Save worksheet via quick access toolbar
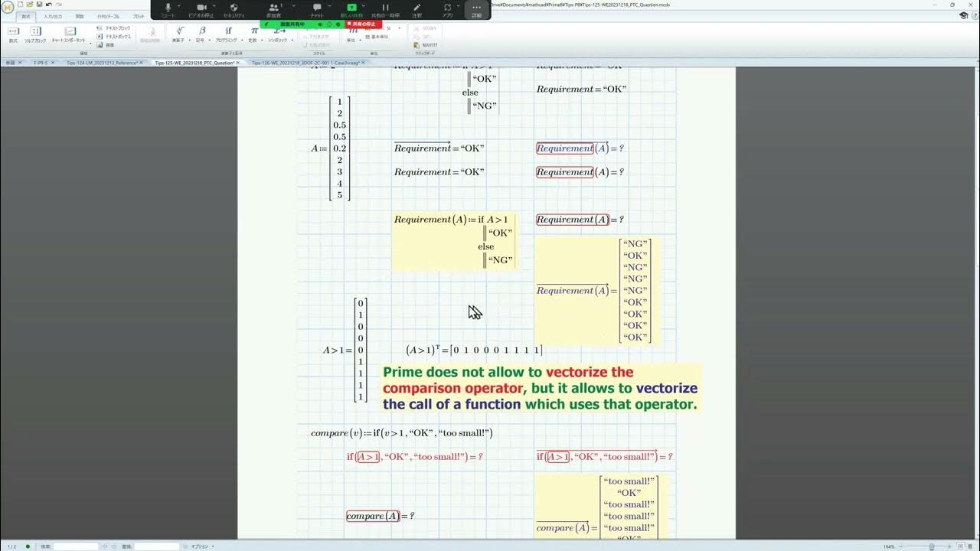Screen dimensions: 980x551 [39, 5]
